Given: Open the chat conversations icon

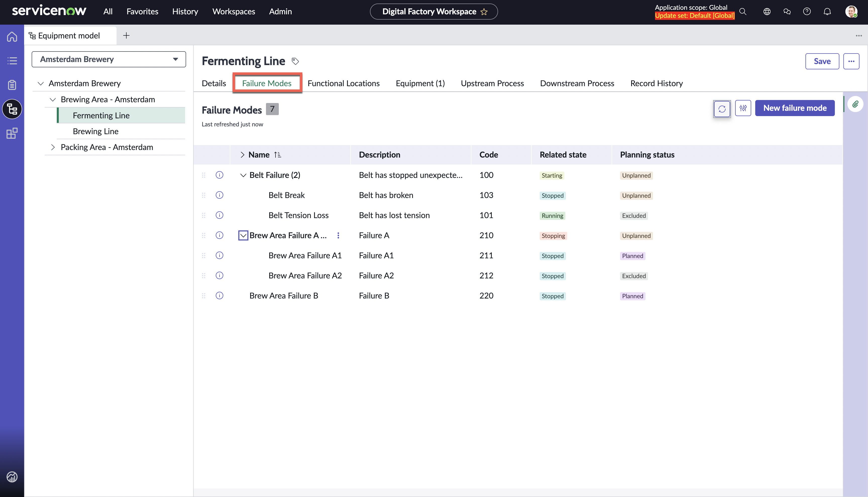Looking at the screenshot, I should point(787,12).
